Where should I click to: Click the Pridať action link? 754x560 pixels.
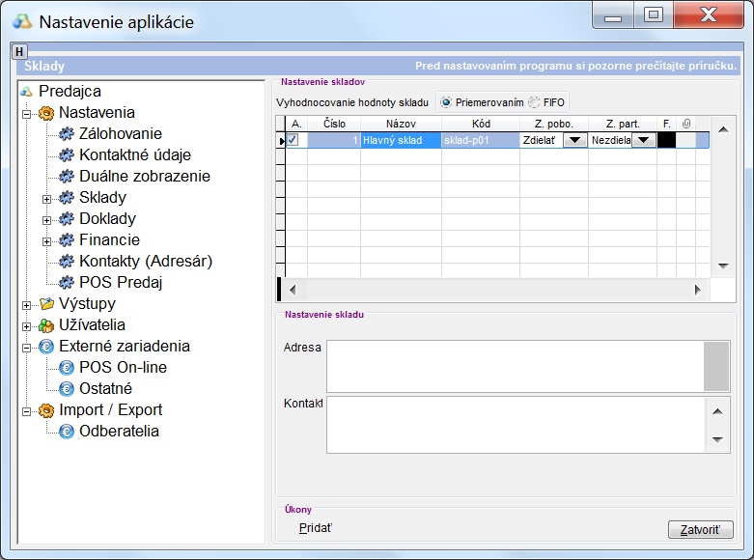pos(317,528)
